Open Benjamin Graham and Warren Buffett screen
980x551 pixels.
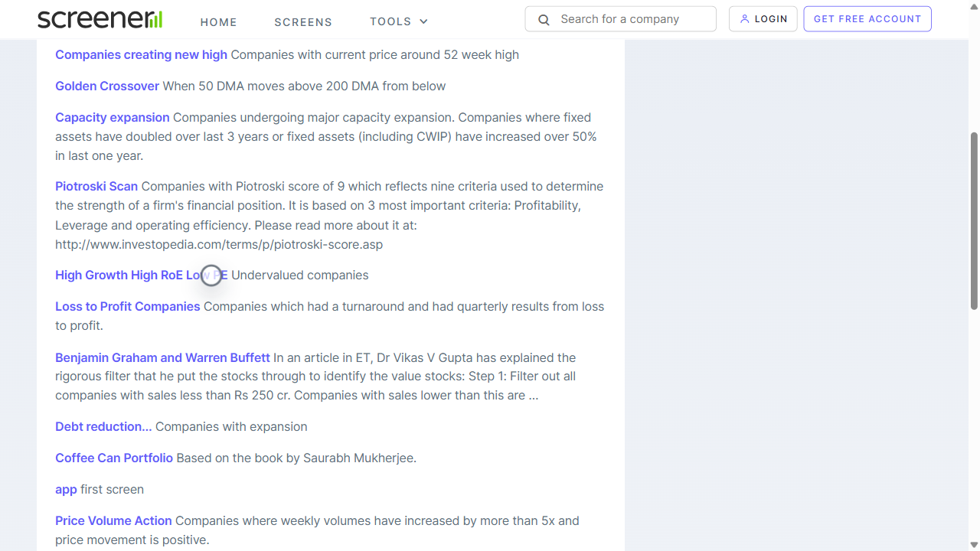pos(162,357)
